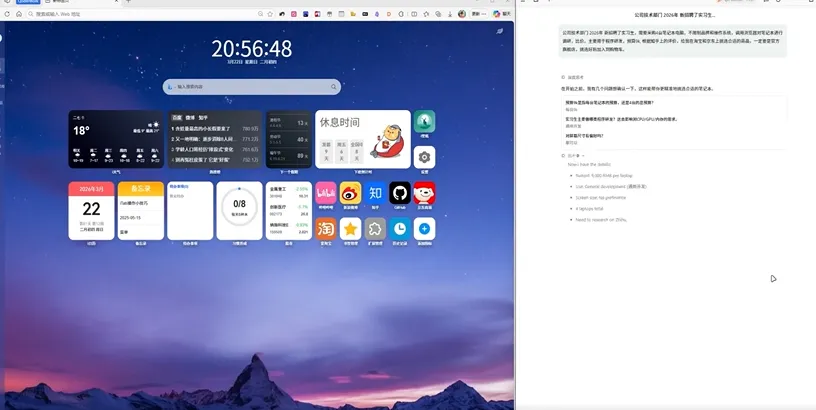Click 'Need to research on Zhihu' bullet
The height and width of the screenshot is (410, 816).
(x=601, y=220)
